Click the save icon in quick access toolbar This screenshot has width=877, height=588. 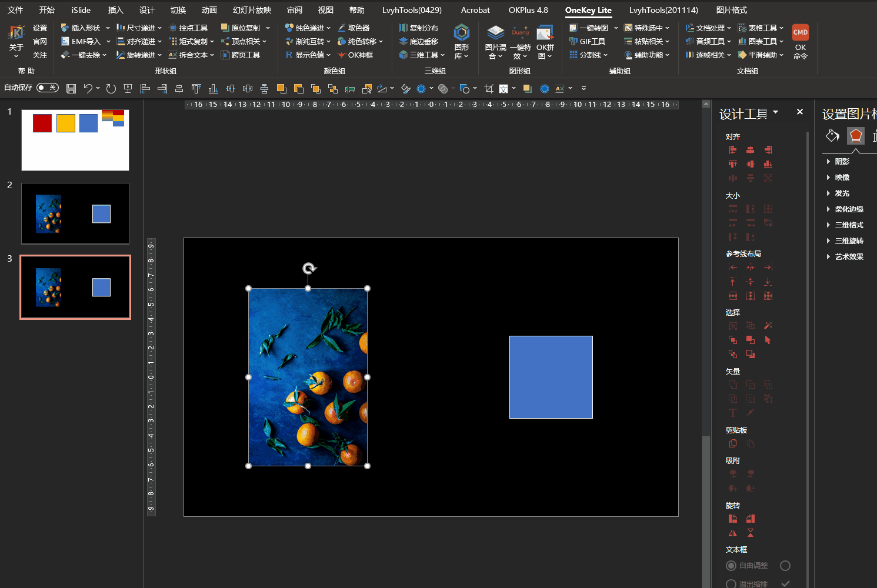71,89
